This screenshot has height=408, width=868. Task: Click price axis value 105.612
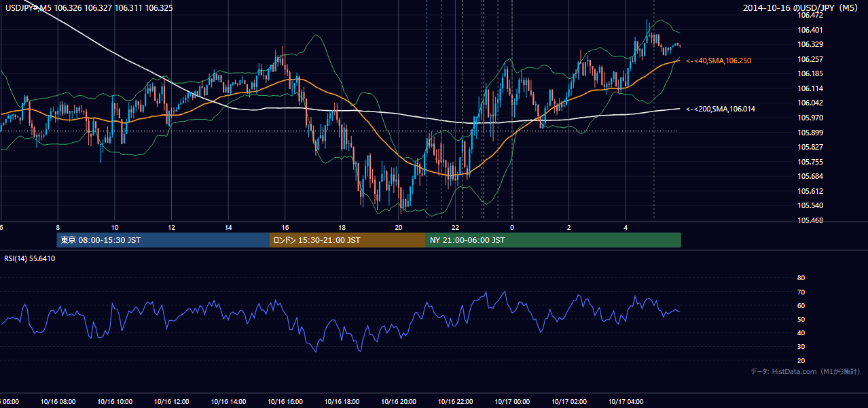coord(810,191)
